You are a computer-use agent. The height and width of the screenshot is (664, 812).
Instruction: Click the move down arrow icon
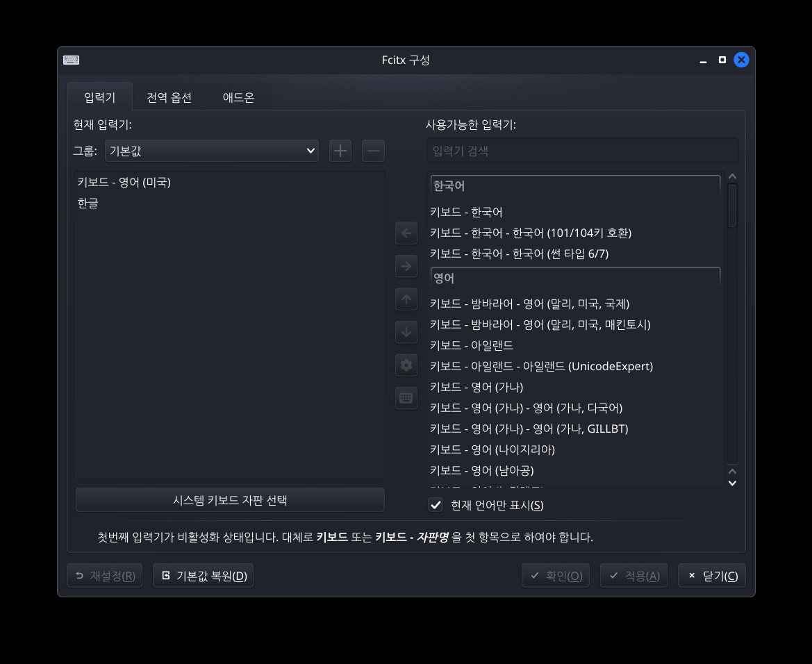click(x=406, y=332)
